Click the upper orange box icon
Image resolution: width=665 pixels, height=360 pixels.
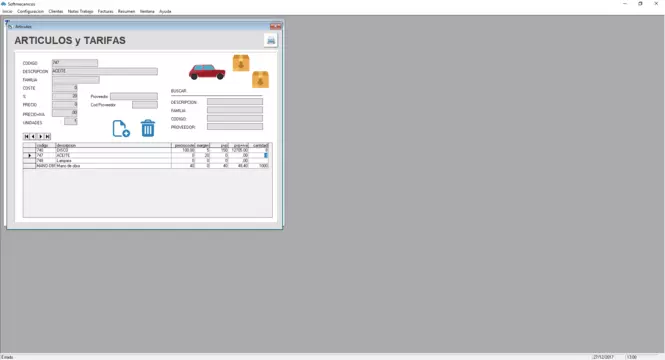coord(241,63)
